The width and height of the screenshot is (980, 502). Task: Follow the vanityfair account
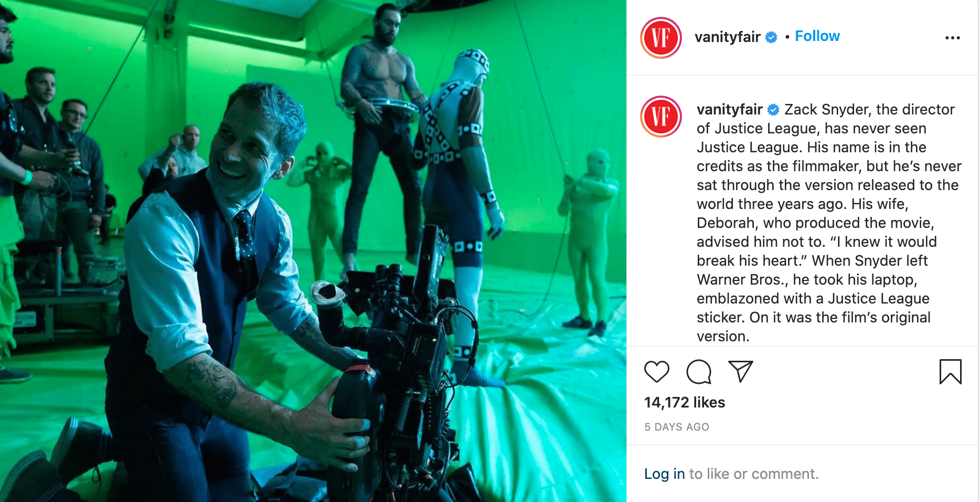coord(817,36)
